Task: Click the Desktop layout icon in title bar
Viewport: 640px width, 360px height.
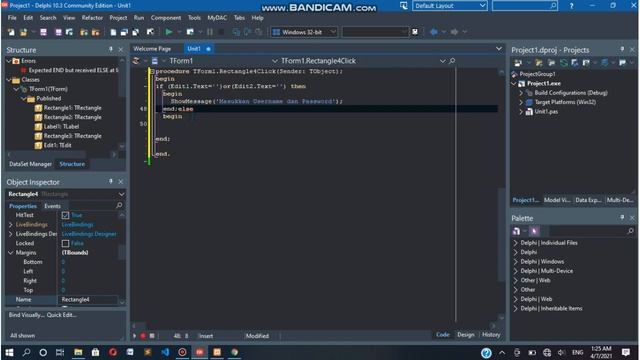Action: [404, 6]
